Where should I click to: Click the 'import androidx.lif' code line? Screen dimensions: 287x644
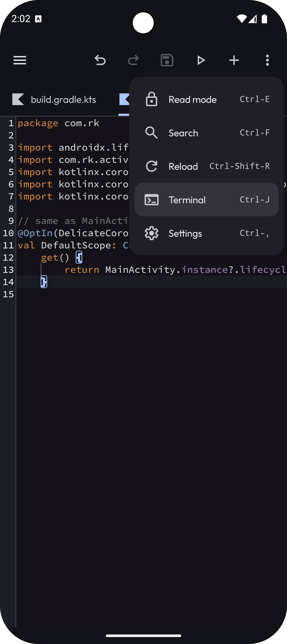pyautogui.click(x=73, y=147)
